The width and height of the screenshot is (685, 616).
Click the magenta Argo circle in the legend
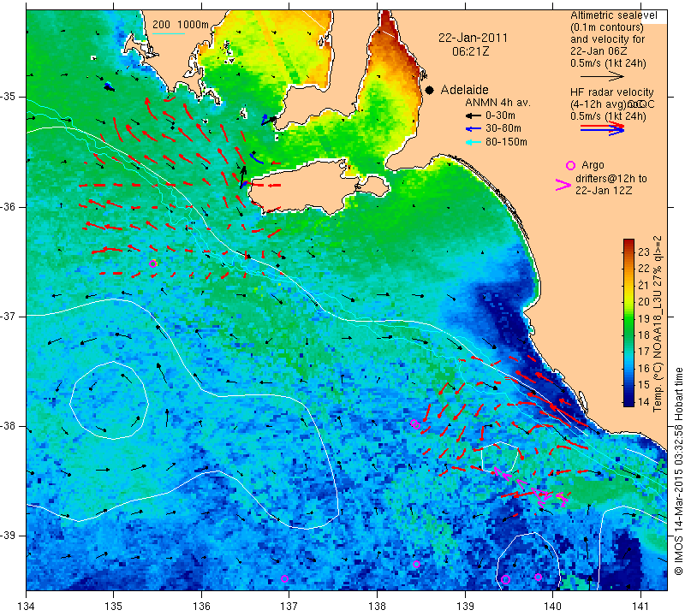coord(570,165)
